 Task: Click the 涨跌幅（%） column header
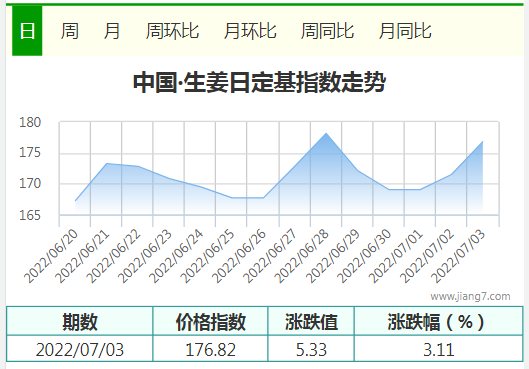(x=439, y=321)
